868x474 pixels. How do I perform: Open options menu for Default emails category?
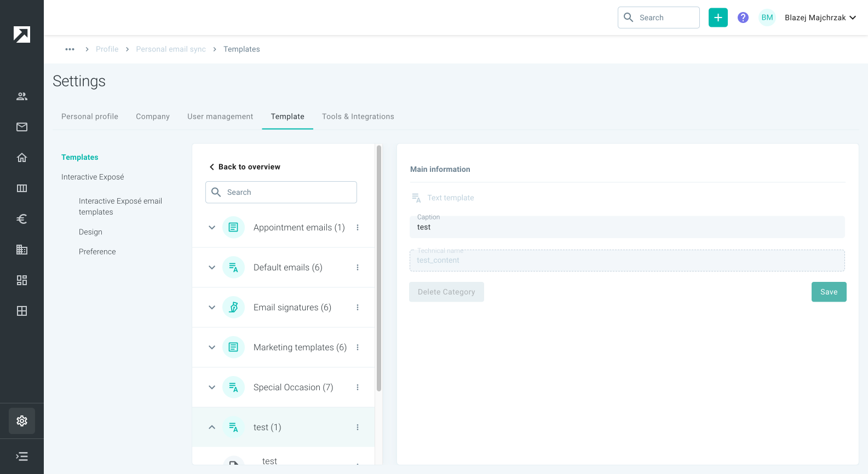click(x=358, y=268)
